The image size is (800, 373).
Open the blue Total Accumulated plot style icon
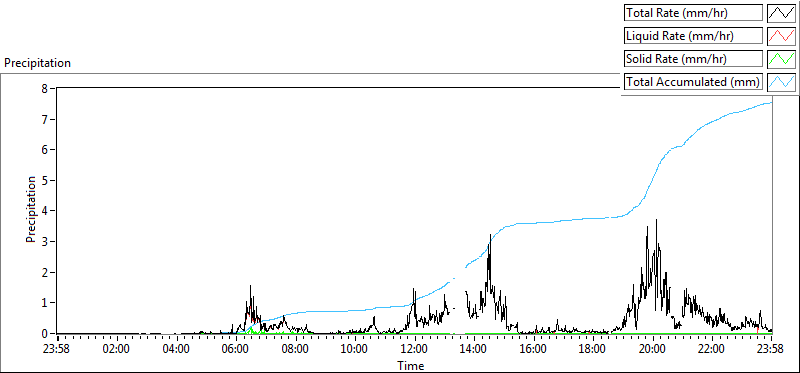click(782, 82)
